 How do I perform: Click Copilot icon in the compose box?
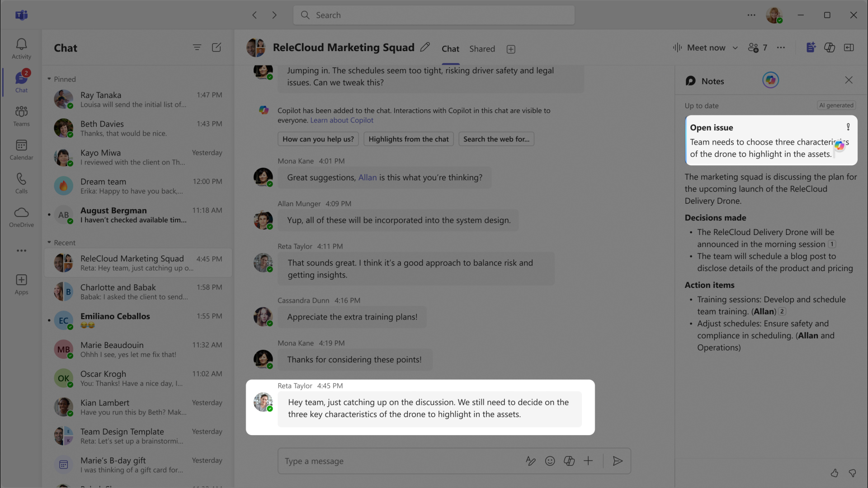569,461
